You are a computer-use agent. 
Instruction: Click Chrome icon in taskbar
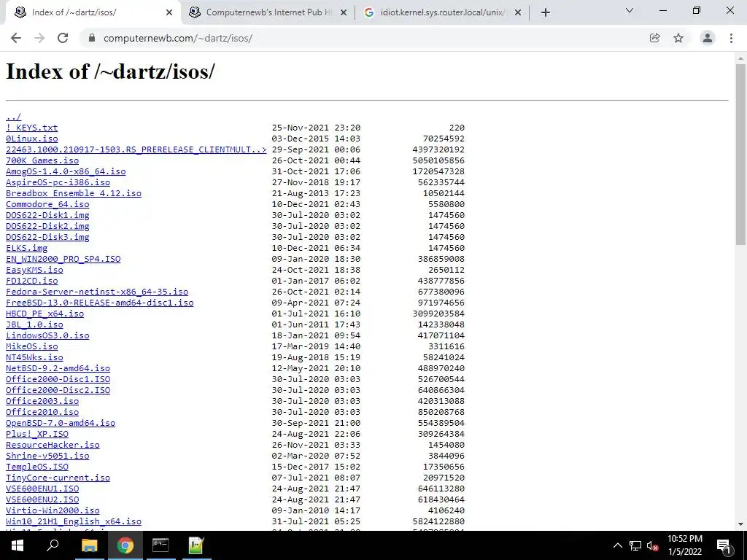(x=125, y=545)
